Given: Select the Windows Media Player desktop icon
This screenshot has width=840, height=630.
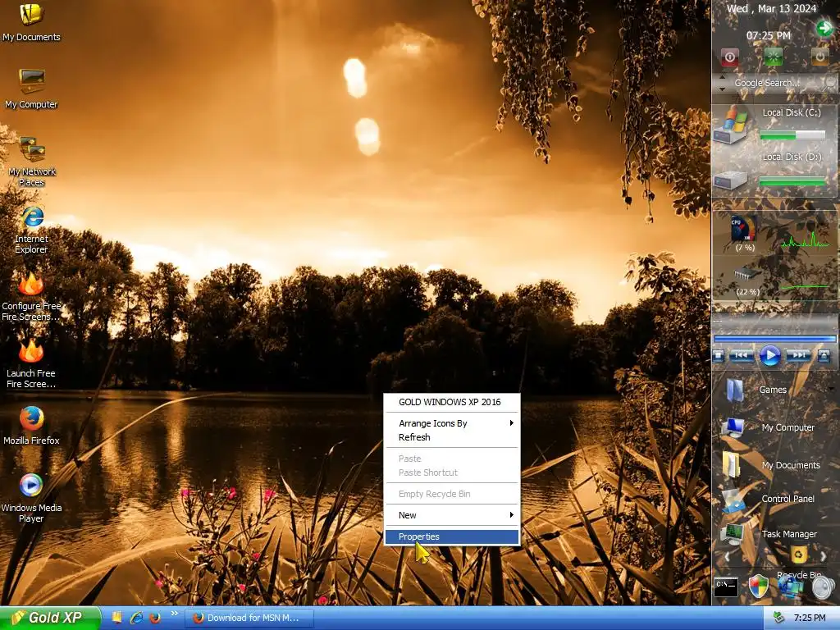Looking at the screenshot, I should pos(31,498).
